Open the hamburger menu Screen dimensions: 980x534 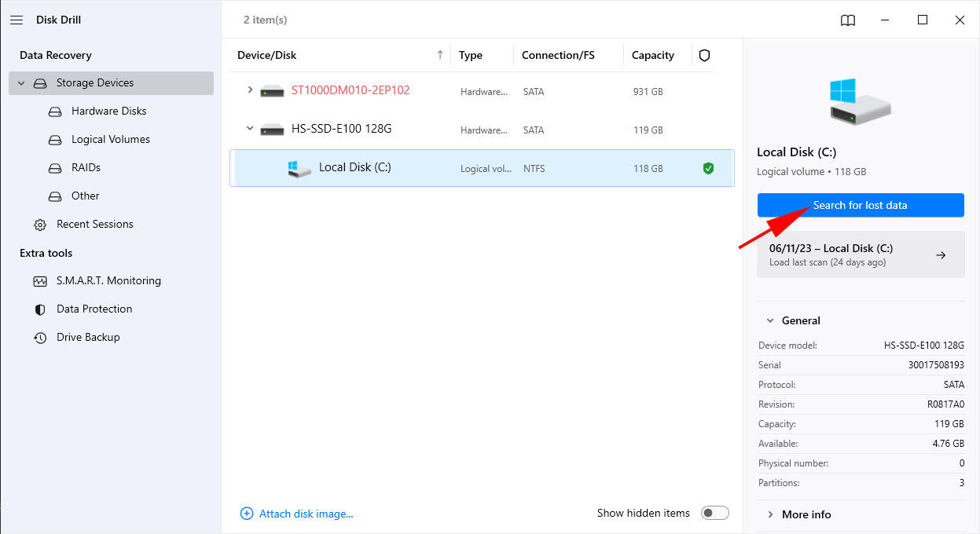coord(17,20)
